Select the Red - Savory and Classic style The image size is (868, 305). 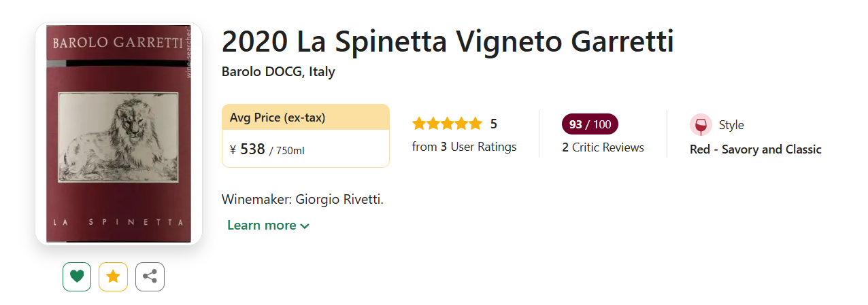(x=755, y=149)
